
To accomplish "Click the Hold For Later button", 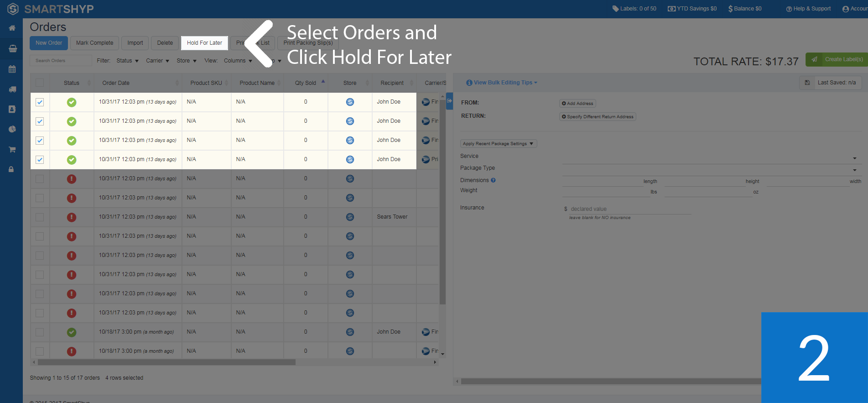I will tap(204, 43).
